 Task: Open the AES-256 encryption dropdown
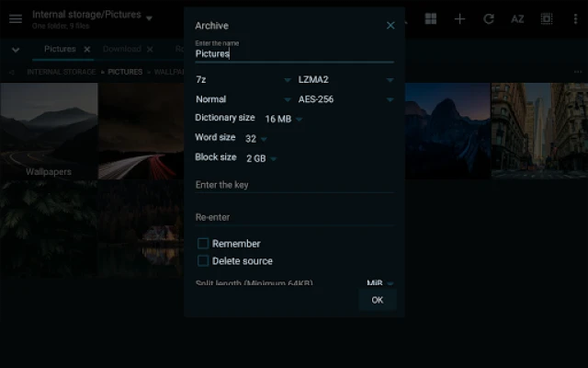[345, 99]
